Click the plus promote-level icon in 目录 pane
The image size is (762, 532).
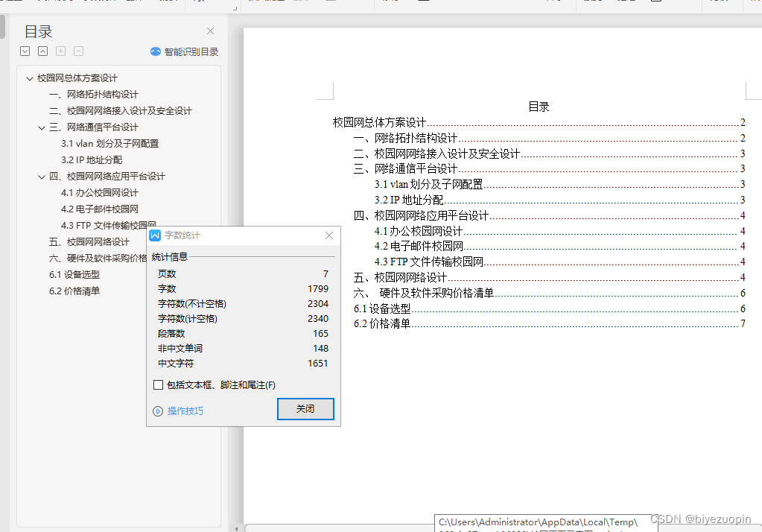61,51
